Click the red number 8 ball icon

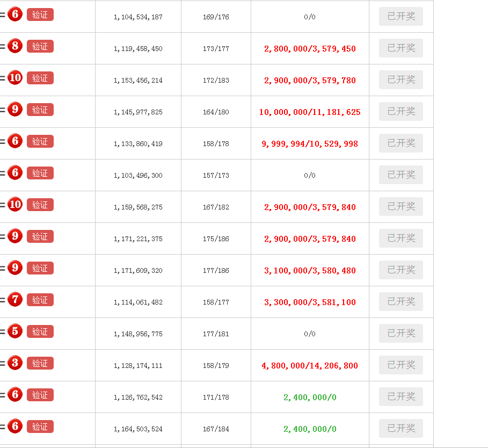click(15, 46)
